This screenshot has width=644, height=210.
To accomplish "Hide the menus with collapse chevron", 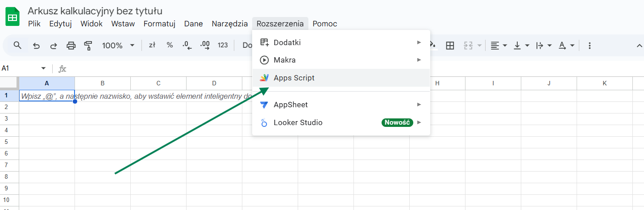I will (639, 45).
